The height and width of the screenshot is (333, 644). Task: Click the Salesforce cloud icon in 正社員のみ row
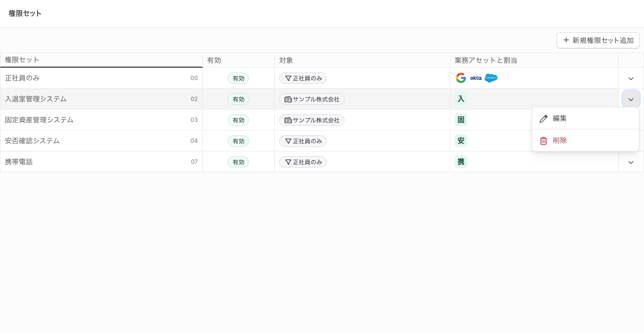click(x=491, y=78)
